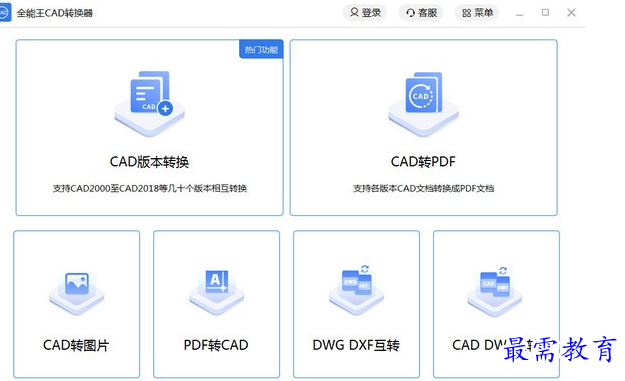Close the CAD converter window

pos(571,13)
